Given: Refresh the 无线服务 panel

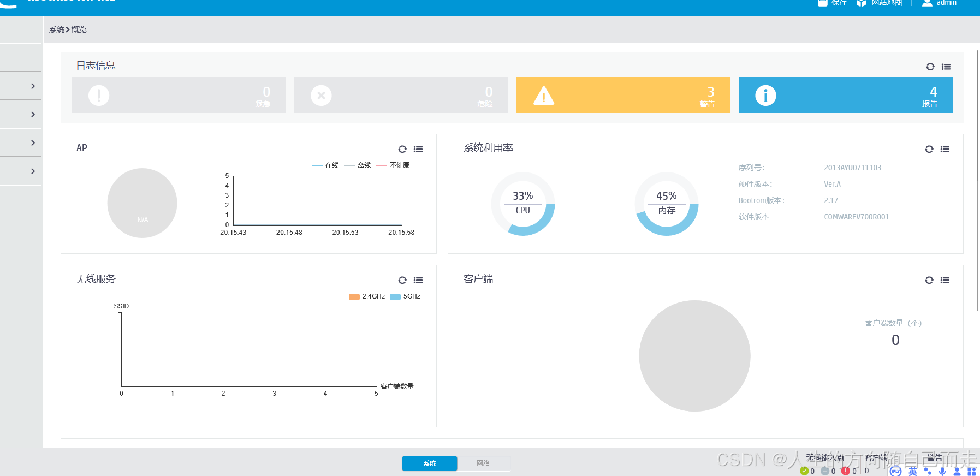Looking at the screenshot, I should pyautogui.click(x=402, y=280).
